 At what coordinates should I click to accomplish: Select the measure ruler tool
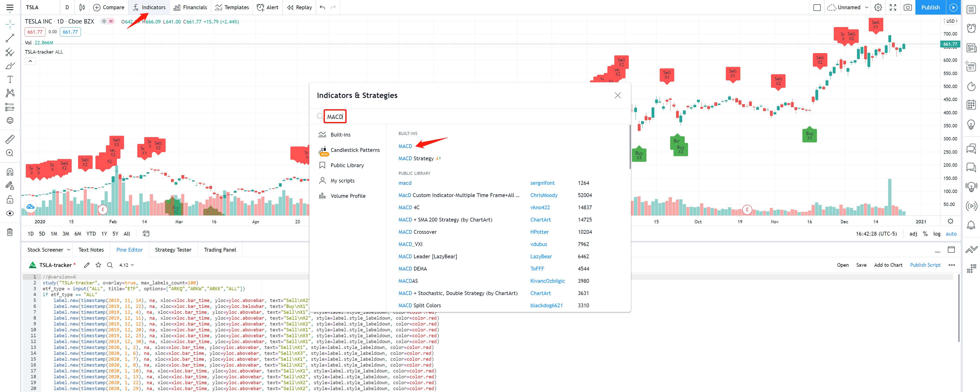pos(10,139)
